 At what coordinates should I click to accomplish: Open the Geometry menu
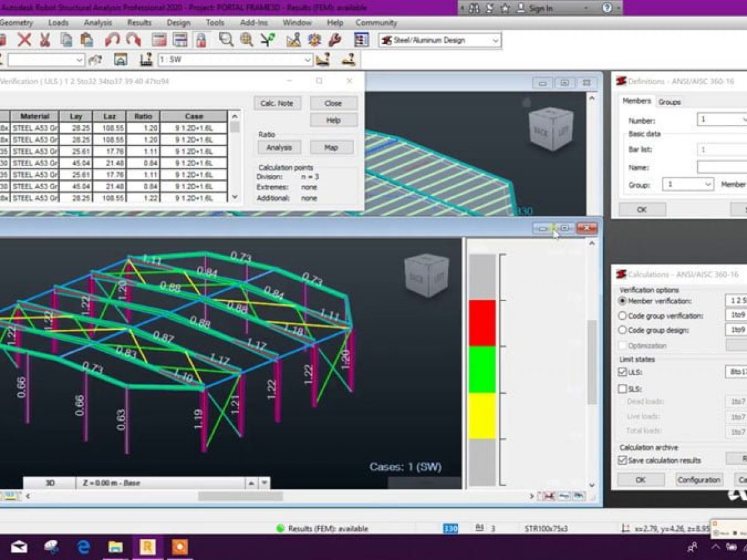coord(17,23)
